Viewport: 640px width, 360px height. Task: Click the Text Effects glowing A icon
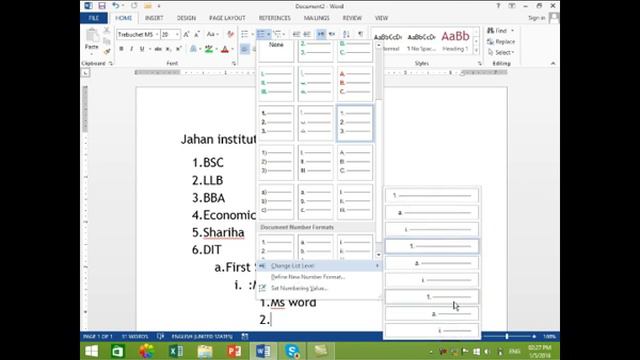tap(193, 49)
